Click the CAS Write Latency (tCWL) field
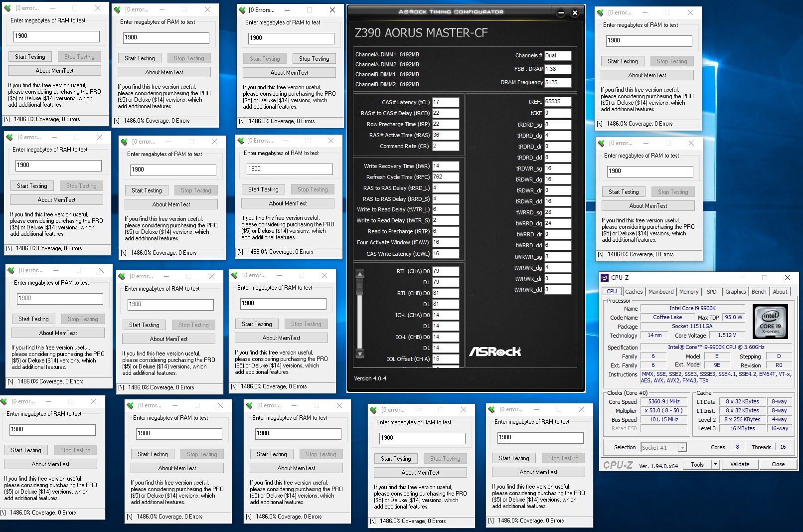 445,254
